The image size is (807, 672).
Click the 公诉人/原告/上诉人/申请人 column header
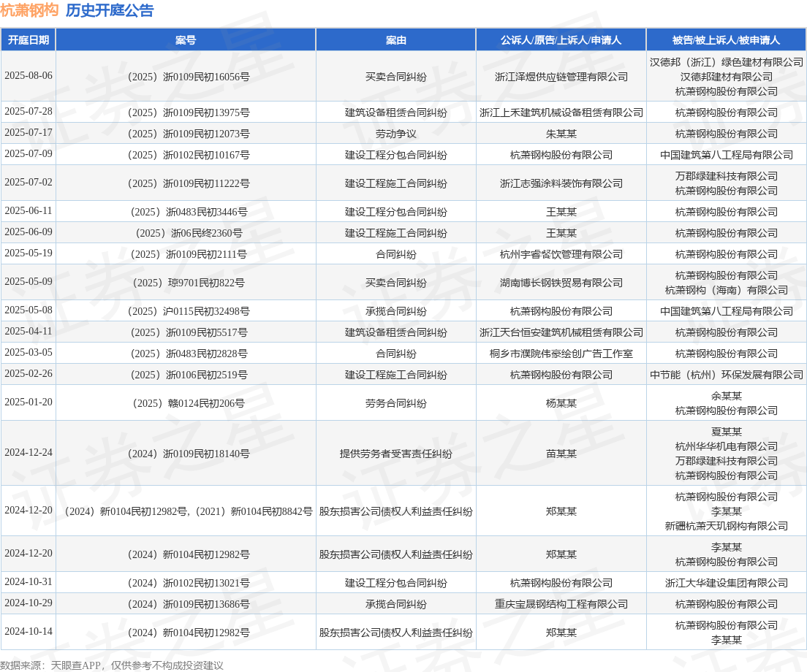(561, 40)
